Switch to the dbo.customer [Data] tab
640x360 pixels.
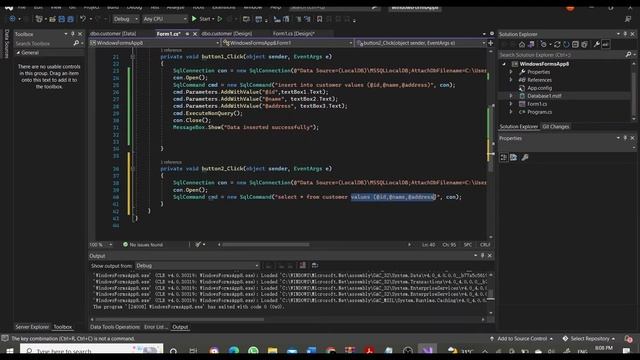(113, 33)
